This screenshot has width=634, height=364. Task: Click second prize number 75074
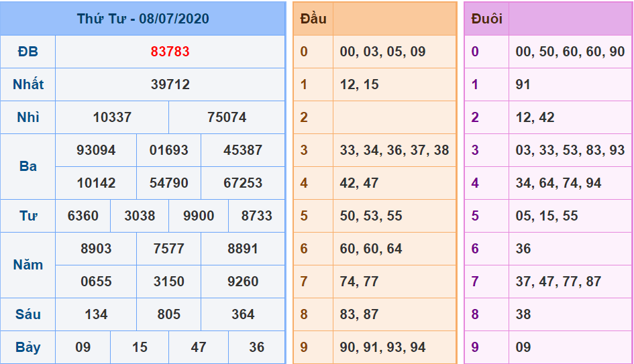[227, 117]
